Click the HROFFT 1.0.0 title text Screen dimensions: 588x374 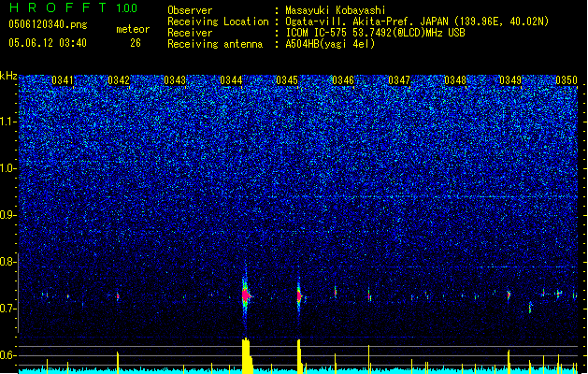(x=74, y=7)
